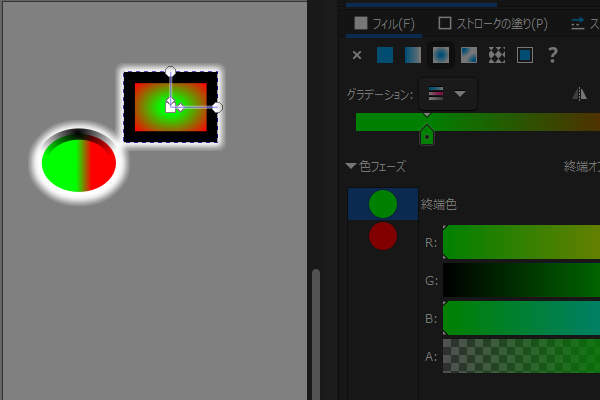Click the square center handle of the gradient
Screen dimensions: 600x400
pyautogui.click(x=170, y=108)
